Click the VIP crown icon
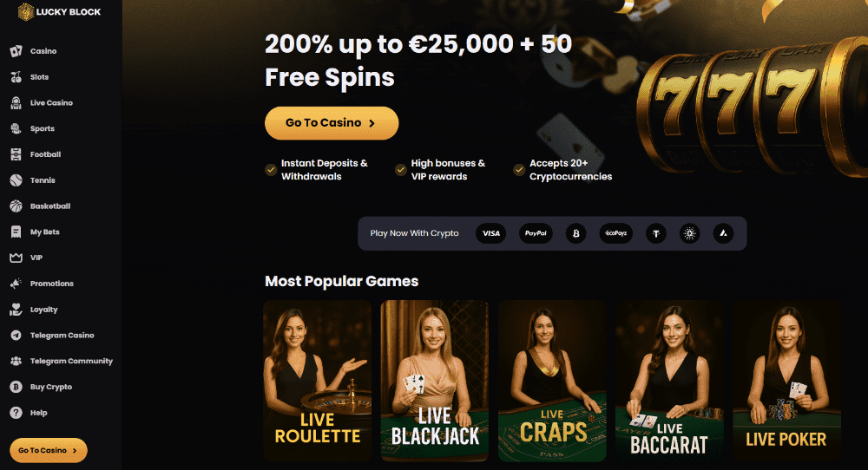 pyautogui.click(x=16, y=258)
